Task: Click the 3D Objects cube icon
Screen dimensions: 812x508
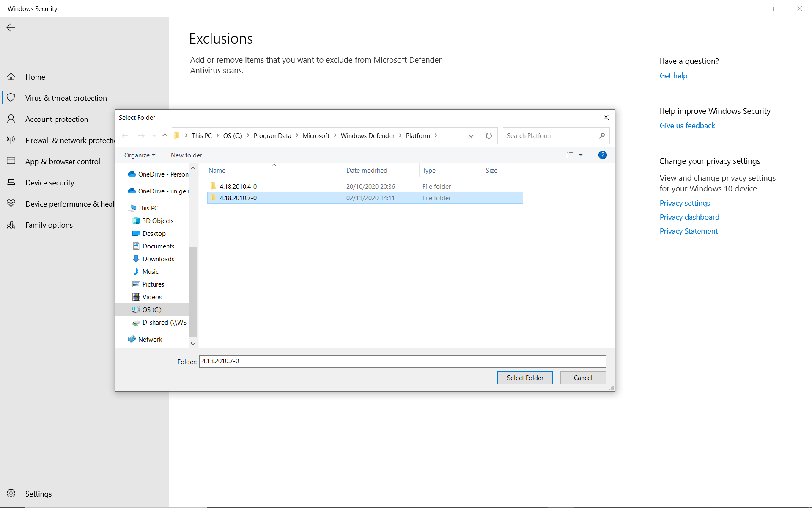Action: point(136,221)
